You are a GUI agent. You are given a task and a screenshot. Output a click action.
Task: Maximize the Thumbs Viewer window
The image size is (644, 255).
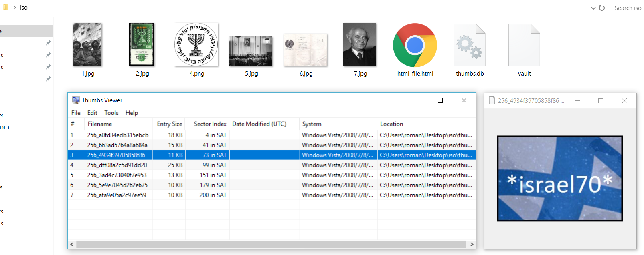coord(440,100)
